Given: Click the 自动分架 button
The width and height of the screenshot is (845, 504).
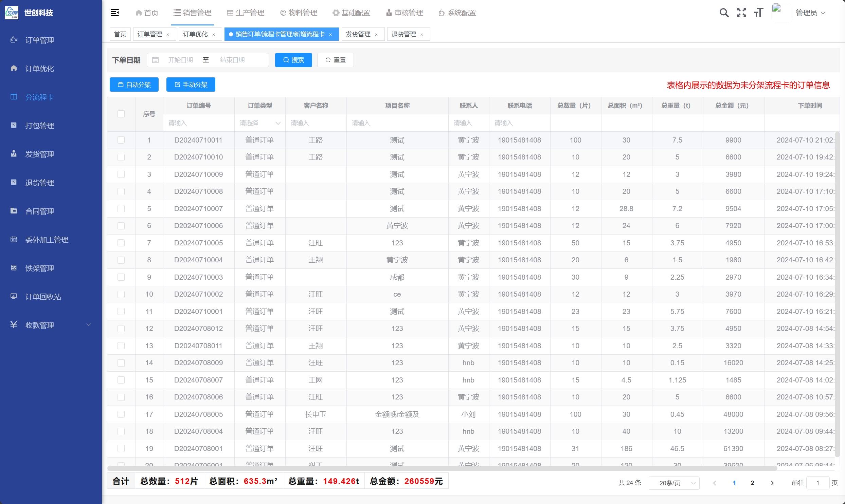Looking at the screenshot, I should (x=134, y=85).
